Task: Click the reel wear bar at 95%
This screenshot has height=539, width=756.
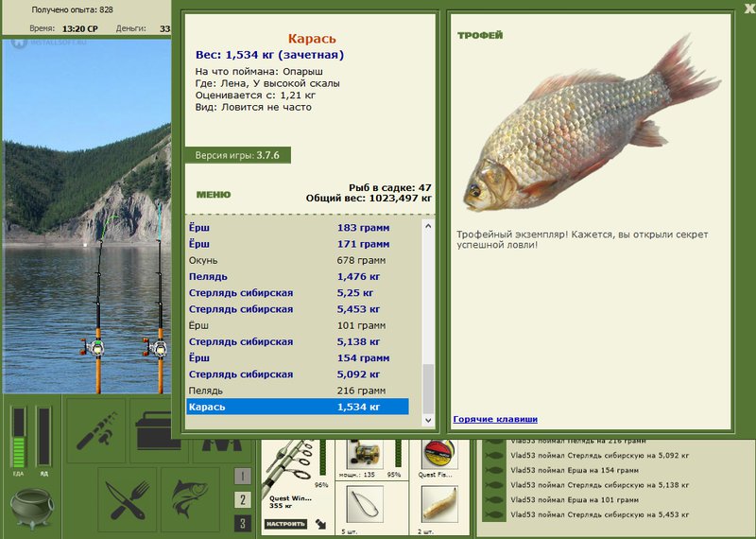Action: click(398, 454)
